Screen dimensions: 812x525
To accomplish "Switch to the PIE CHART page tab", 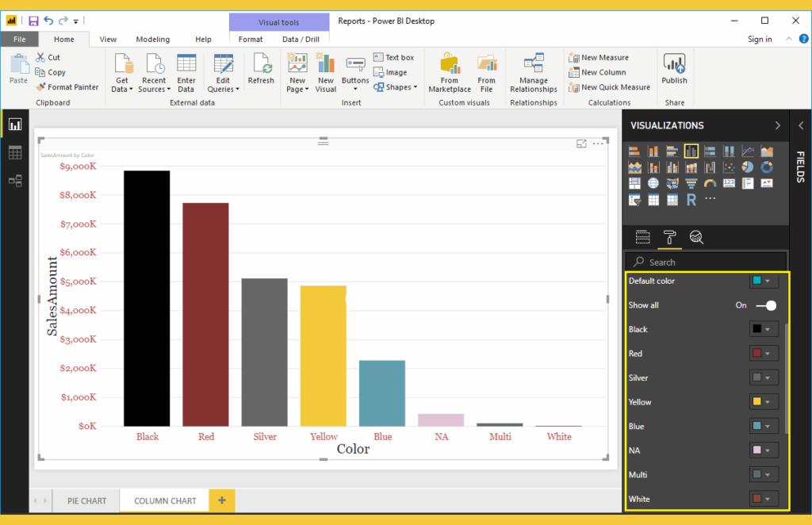I will coord(87,501).
